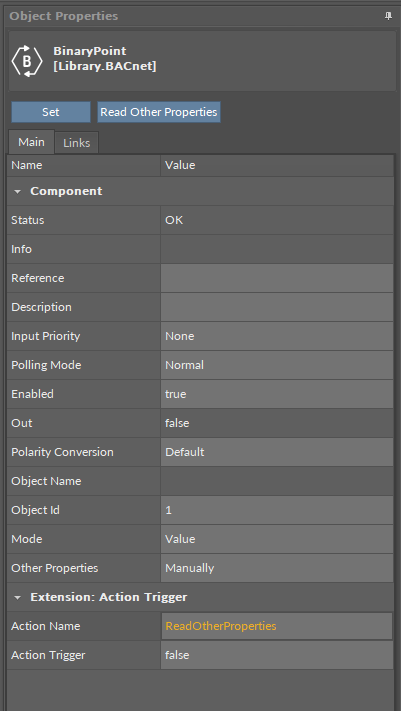Click the Object Id value field
Screen dimensions: 401x711
[x=277, y=510]
